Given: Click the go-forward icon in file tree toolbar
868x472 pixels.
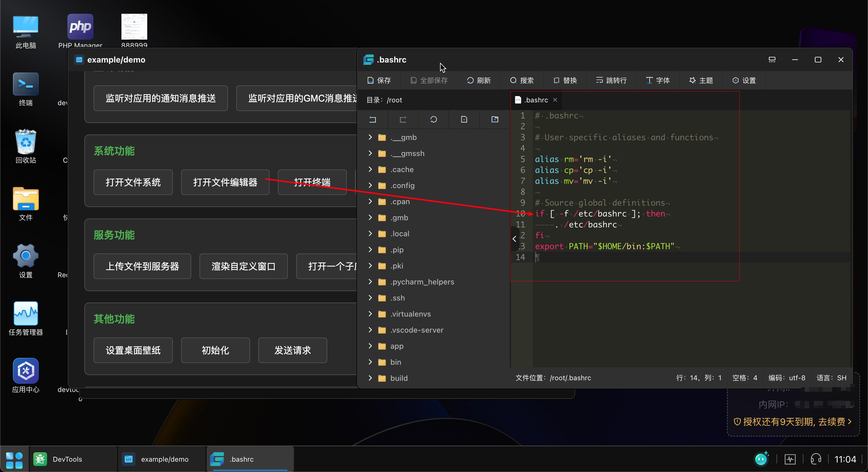Looking at the screenshot, I should (x=403, y=119).
